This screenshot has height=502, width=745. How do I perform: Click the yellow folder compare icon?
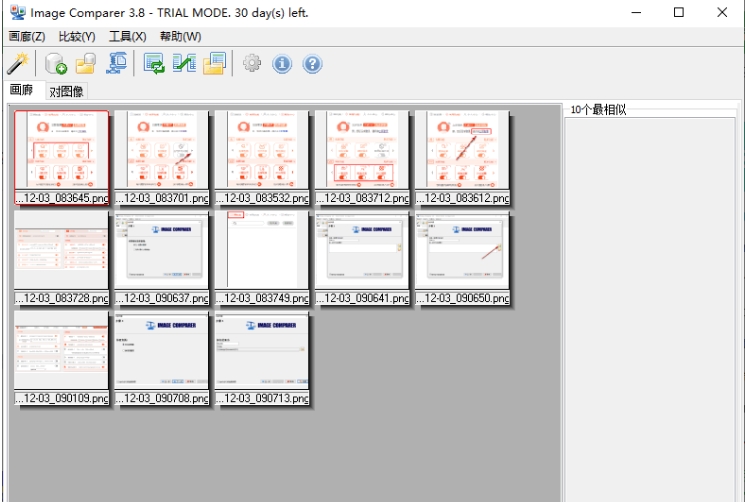pos(214,64)
